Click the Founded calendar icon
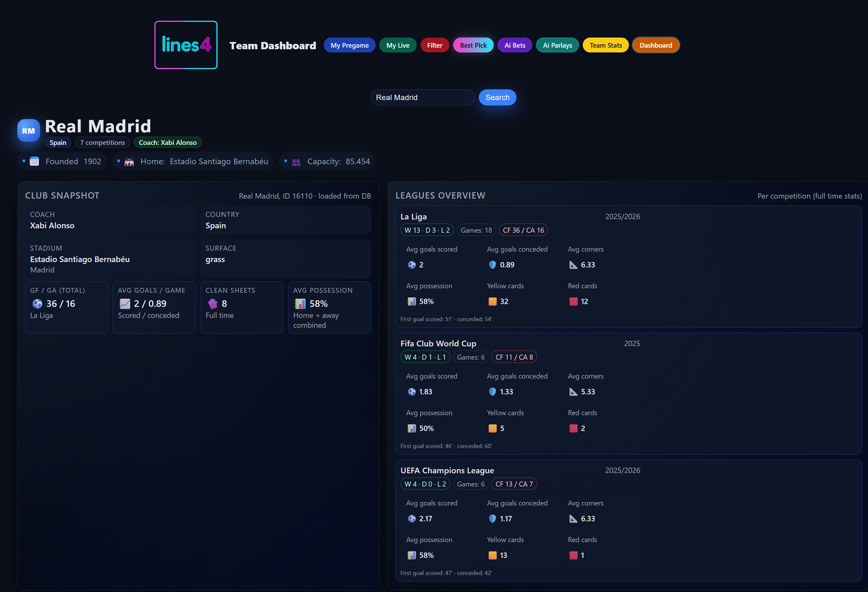Screen dimensions: 868x592 (x=34, y=161)
